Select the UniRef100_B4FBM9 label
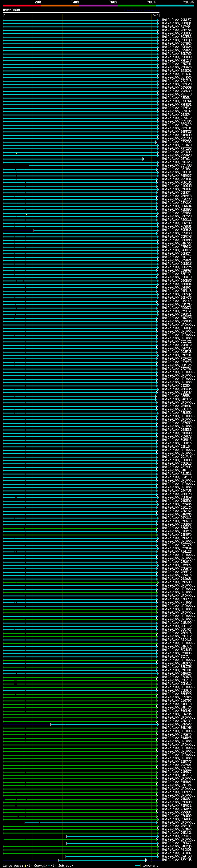 [x=176, y=135]
